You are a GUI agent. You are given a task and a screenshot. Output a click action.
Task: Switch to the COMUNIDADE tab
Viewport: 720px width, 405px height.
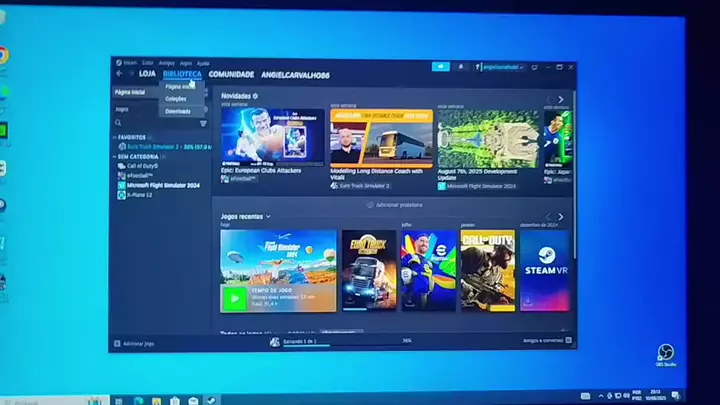(231, 74)
